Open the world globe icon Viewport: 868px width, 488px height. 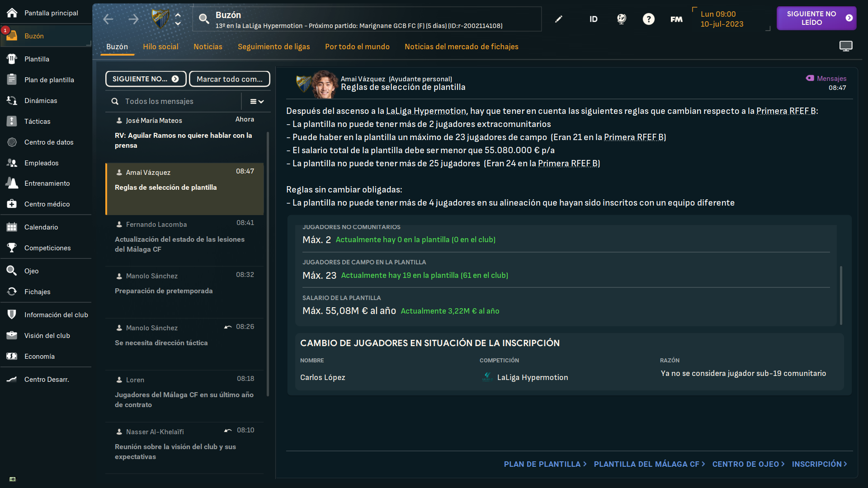622,19
